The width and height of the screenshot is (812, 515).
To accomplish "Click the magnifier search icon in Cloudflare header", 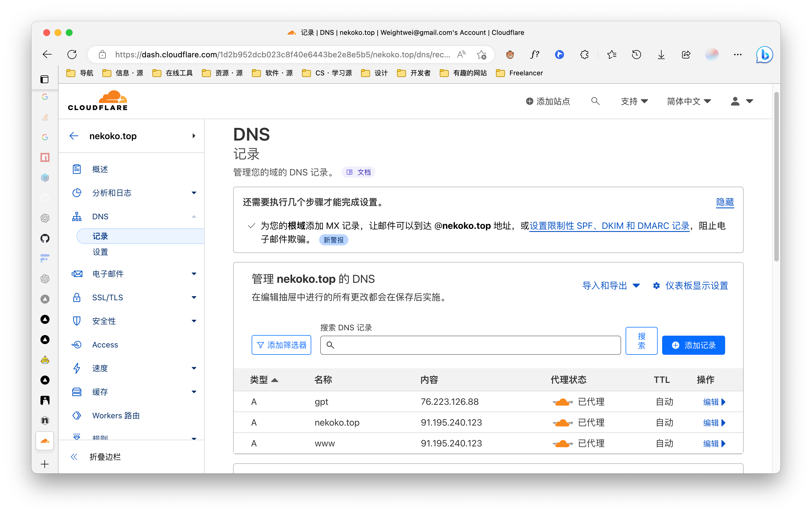I will (595, 101).
